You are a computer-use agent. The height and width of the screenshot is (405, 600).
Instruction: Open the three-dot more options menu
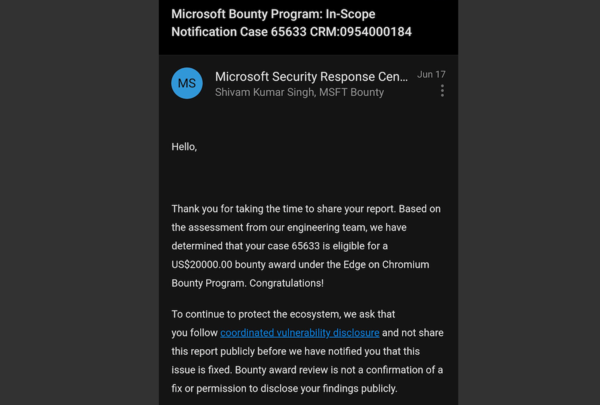pyautogui.click(x=442, y=91)
